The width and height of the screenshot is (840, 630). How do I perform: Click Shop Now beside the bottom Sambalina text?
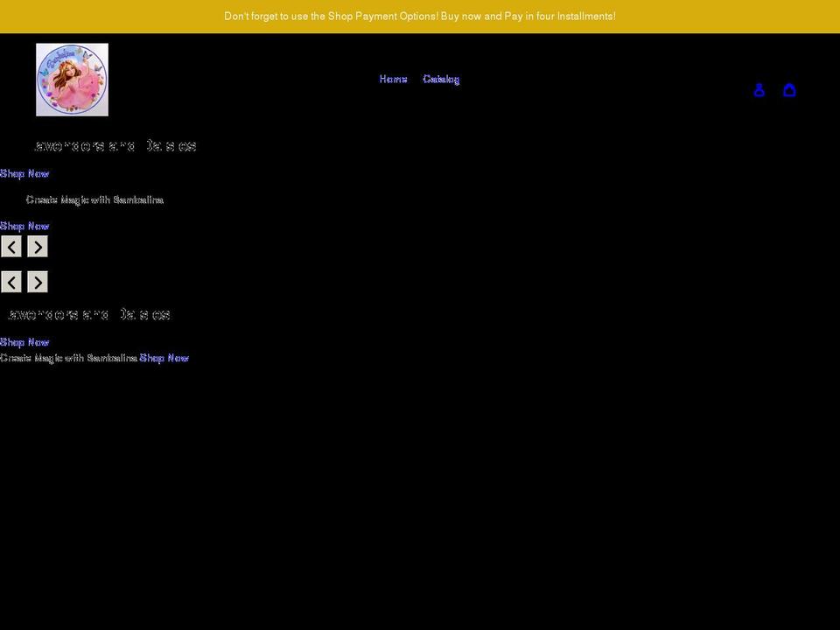(164, 357)
